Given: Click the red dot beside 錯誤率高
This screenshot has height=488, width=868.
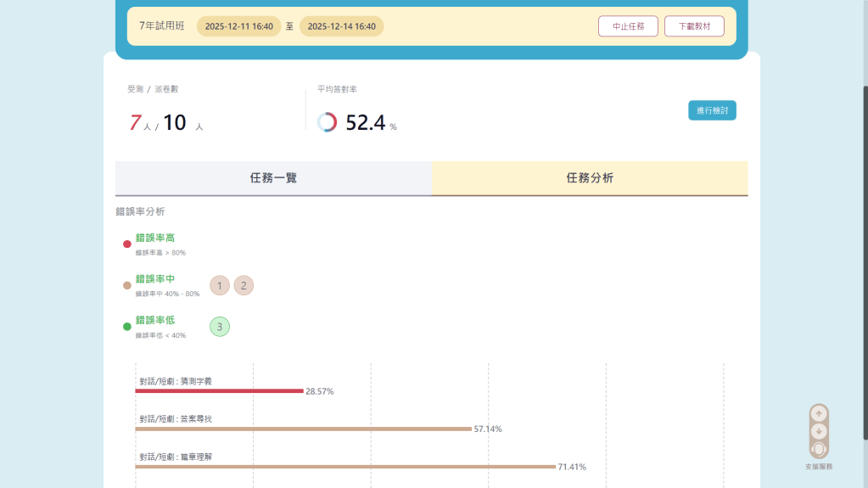Looking at the screenshot, I should point(127,244).
